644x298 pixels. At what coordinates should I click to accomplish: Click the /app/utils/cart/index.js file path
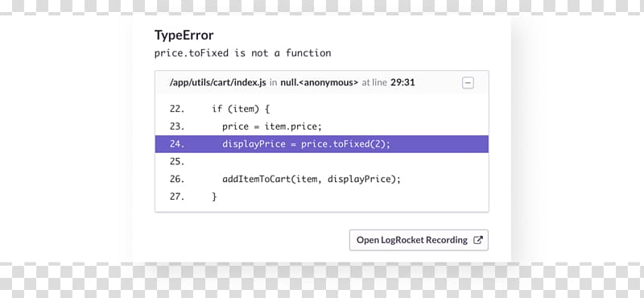click(217, 83)
